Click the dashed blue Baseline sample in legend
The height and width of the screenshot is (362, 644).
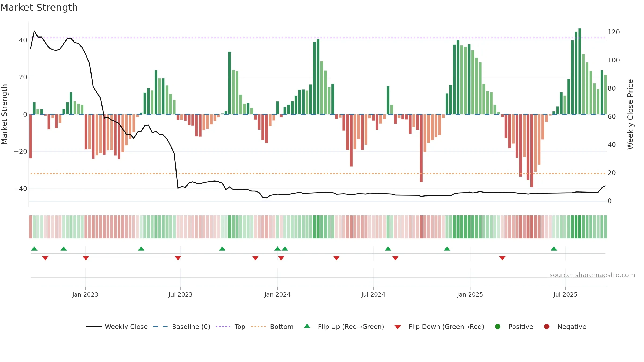tap(160, 327)
